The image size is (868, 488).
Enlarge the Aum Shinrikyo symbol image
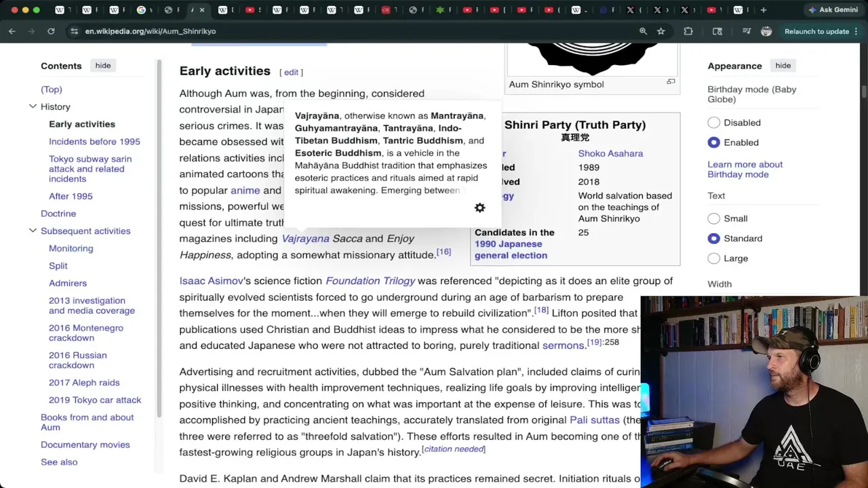coord(671,82)
